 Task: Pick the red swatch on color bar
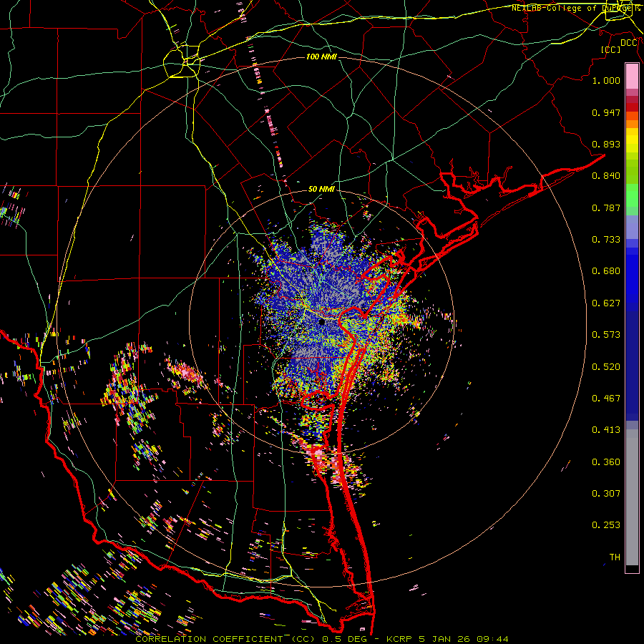pyautogui.click(x=632, y=107)
